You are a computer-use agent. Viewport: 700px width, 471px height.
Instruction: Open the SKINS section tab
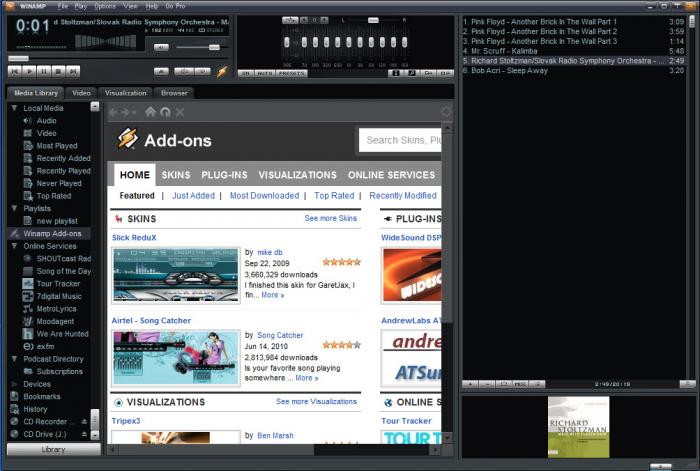point(176,175)
